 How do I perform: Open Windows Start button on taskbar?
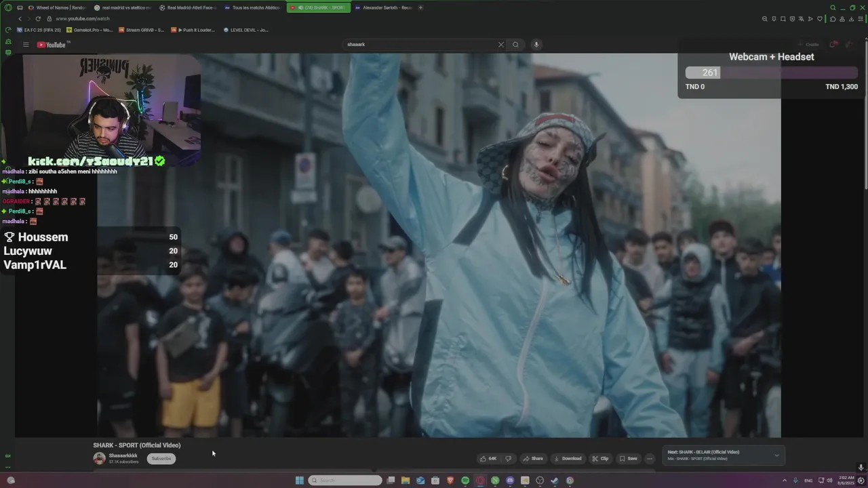pyautogui.click(x=299, y=481)
